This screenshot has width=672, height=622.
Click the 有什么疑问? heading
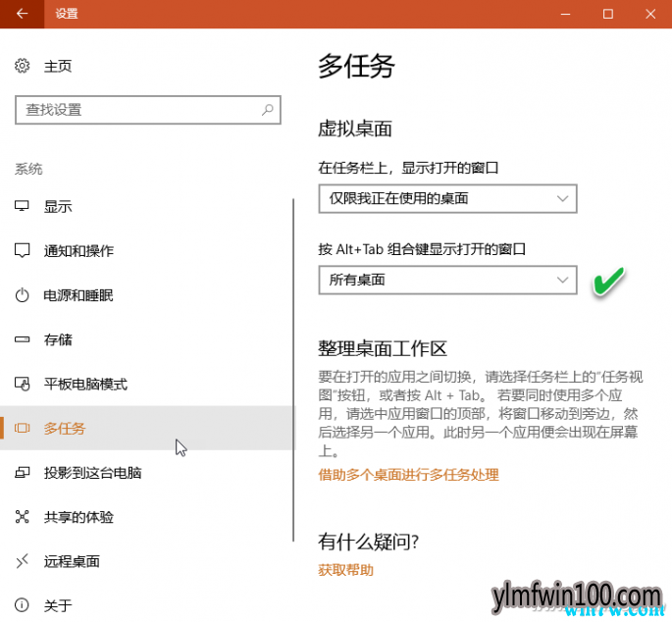pyautogui.click(x=368, y=542)
